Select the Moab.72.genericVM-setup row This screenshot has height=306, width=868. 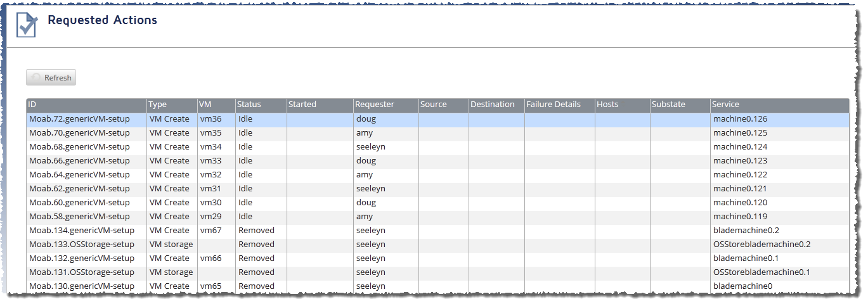[x=437, y=119]
